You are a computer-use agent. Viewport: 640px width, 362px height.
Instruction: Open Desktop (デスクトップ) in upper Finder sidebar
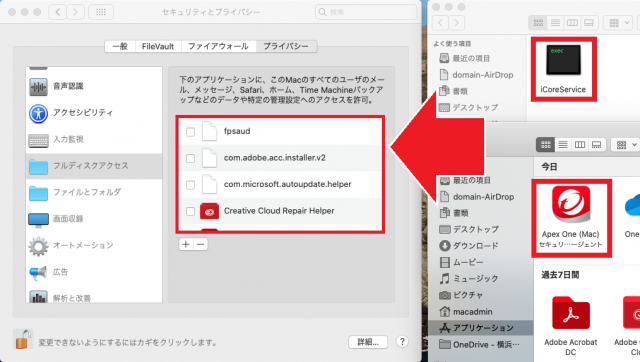tap(469, 107)
